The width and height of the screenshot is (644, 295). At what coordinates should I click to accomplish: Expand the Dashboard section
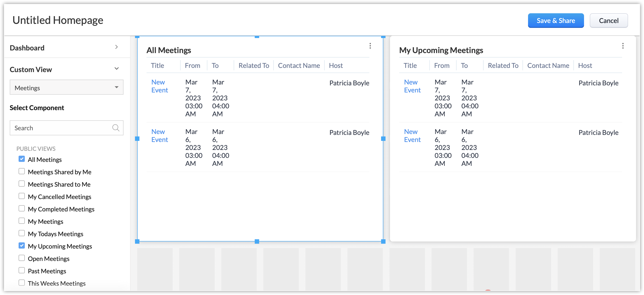pyautogui.click(x=116, y=47)
